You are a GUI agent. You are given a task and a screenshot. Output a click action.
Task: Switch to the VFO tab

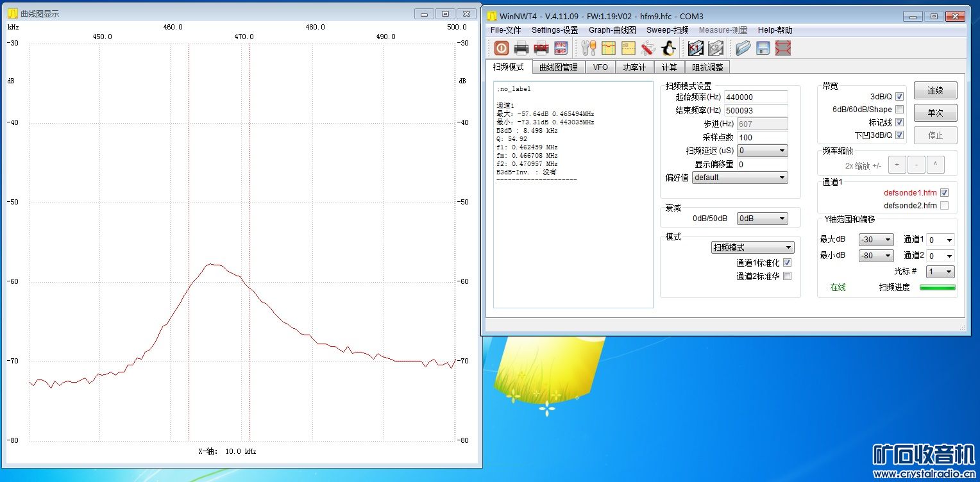pos(600,67)
